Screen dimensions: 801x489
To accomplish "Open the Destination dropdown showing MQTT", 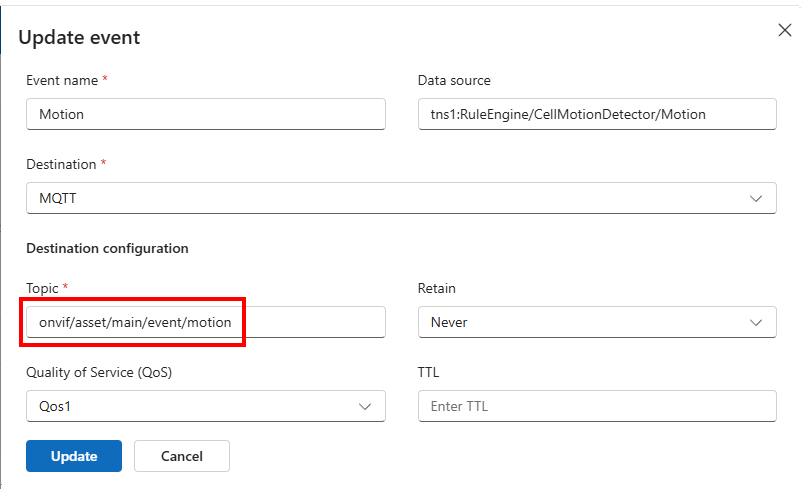I will pyautogui.click(x=400, y=198).
